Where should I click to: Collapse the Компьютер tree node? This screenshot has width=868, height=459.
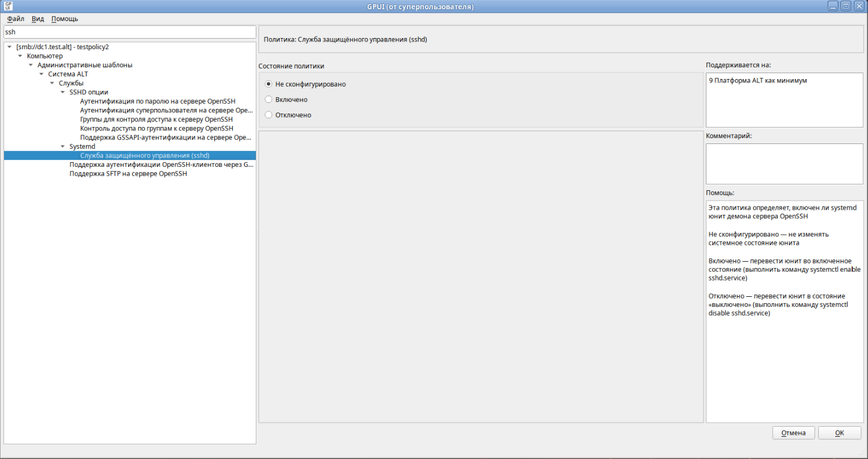tap(20, 56)
